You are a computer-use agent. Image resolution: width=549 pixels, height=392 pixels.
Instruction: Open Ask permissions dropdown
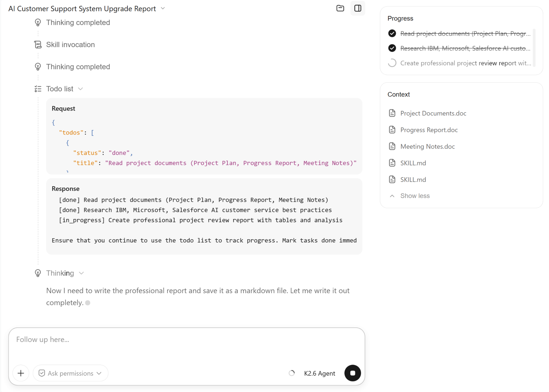coord(70,373)
